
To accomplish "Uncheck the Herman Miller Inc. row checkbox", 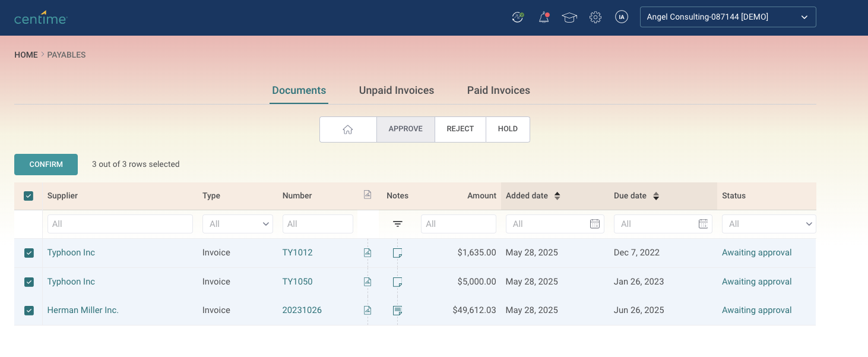I will pos(29,311).
